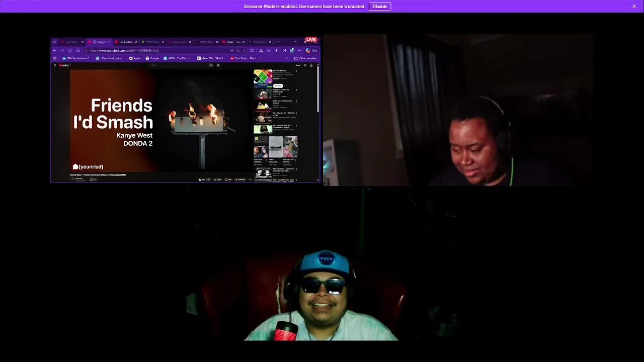Open the browser tab search chevron
The width and height of the screenshot is (644, 362).
(55, 42)
